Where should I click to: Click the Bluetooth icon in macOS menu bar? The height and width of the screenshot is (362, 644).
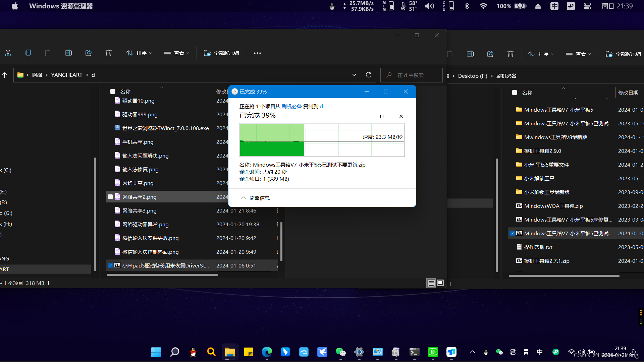(x=467, y=6)
